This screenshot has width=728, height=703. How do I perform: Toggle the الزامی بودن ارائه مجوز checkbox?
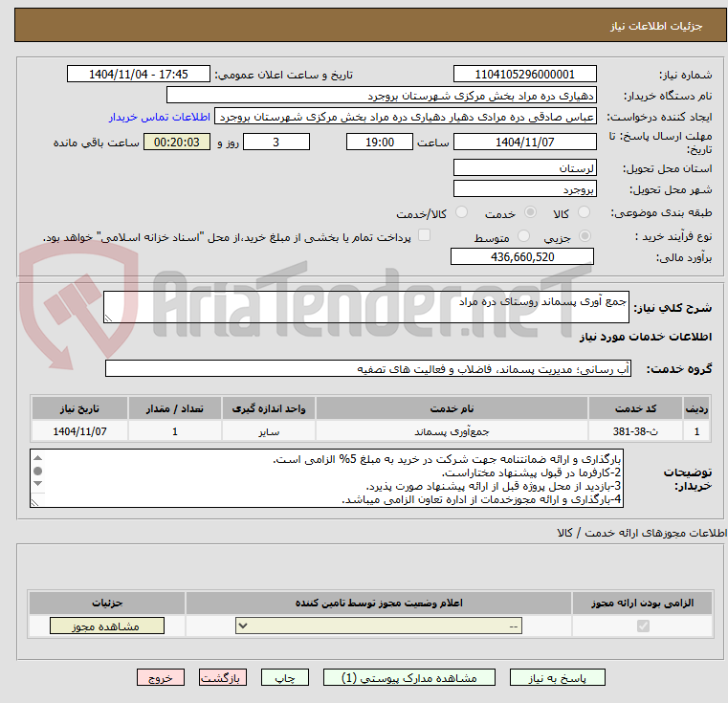pos(643,626)
